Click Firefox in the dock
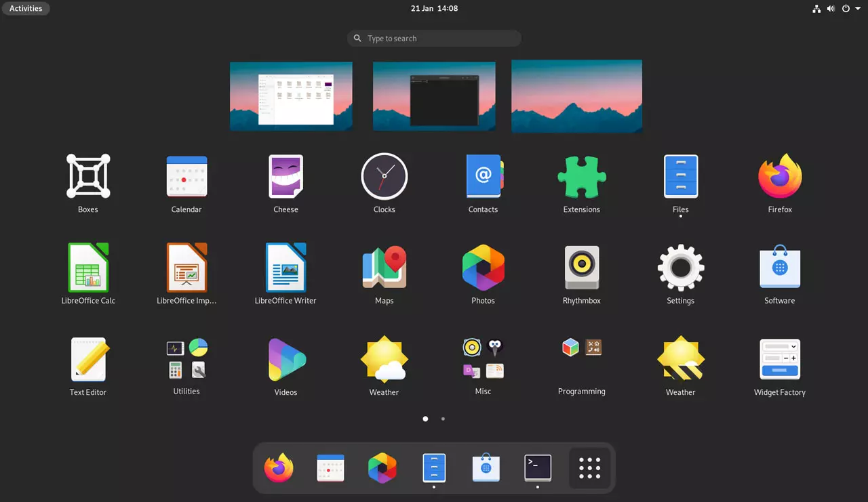The width and height of the screenshot is (868, 502). coord(279,468)
